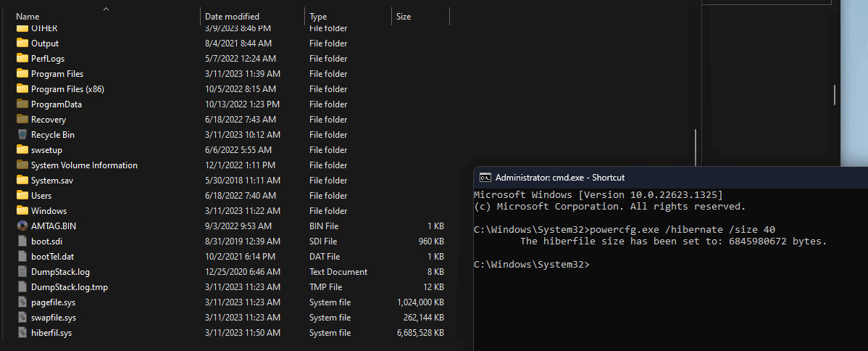The height and width of the screenshot is (351, 868).
Task: Click the background window's scrollbar thumb
Action: [x=835, y=94]
